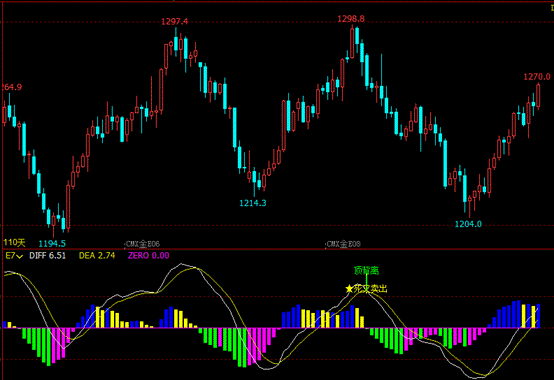Screen dimensions: 554x380
Task: Click the 1297.4 high price label
Action: click(175, 22)
